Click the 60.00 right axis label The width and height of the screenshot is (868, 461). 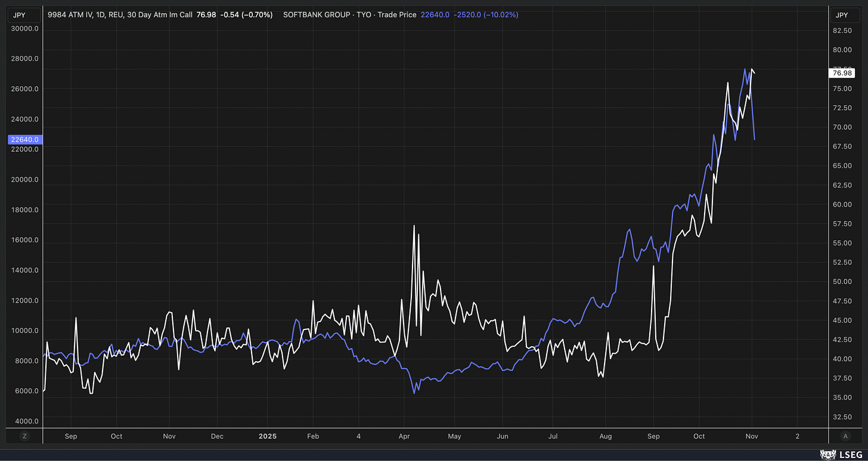842,204
